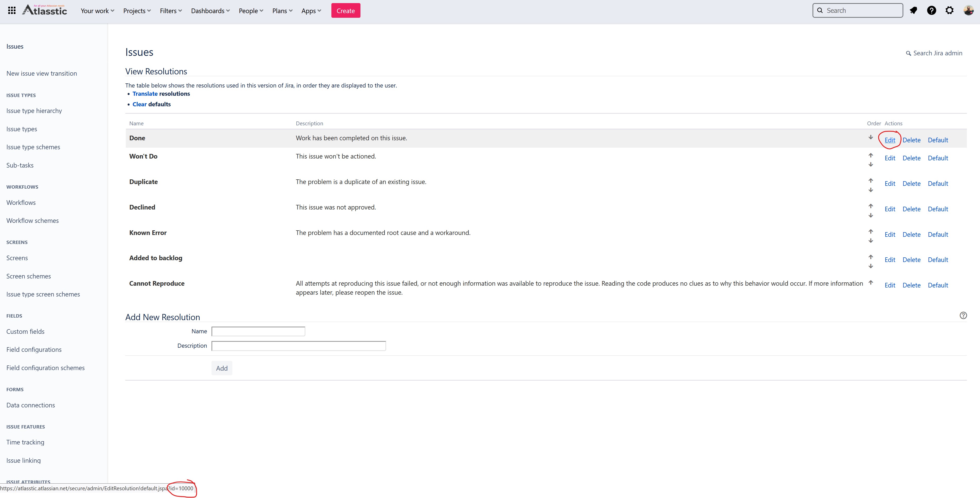Click the Search Jira admin magnifier icon
Screen dimensions: 980x498
[x=908, y=53]
